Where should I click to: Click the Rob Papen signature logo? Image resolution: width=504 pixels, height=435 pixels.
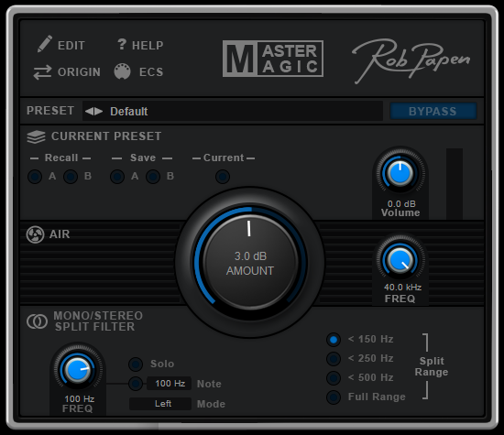pyautogui.click(x=411, y=60)
